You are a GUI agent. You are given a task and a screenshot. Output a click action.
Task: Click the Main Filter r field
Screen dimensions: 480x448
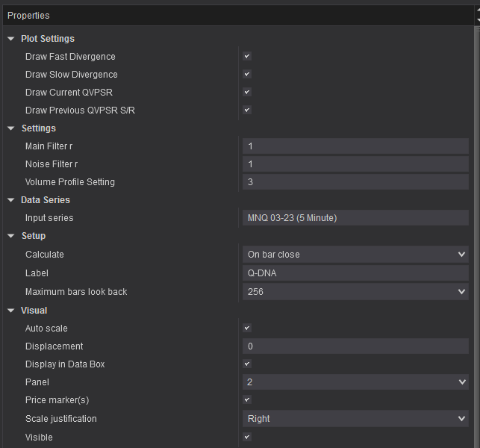355,146
